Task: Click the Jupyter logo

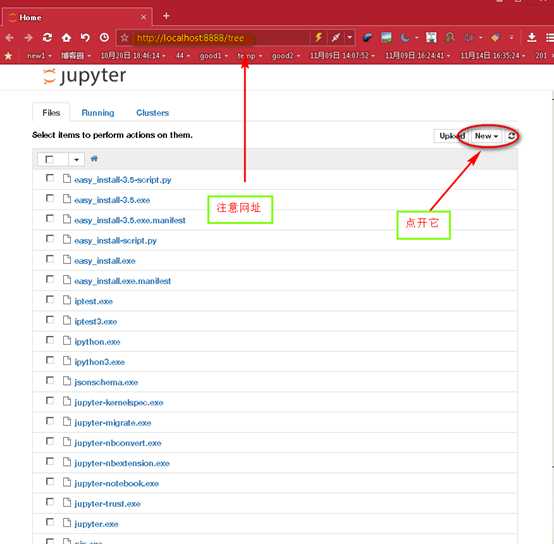Action: pyautogui.click(x=84, y=76)
